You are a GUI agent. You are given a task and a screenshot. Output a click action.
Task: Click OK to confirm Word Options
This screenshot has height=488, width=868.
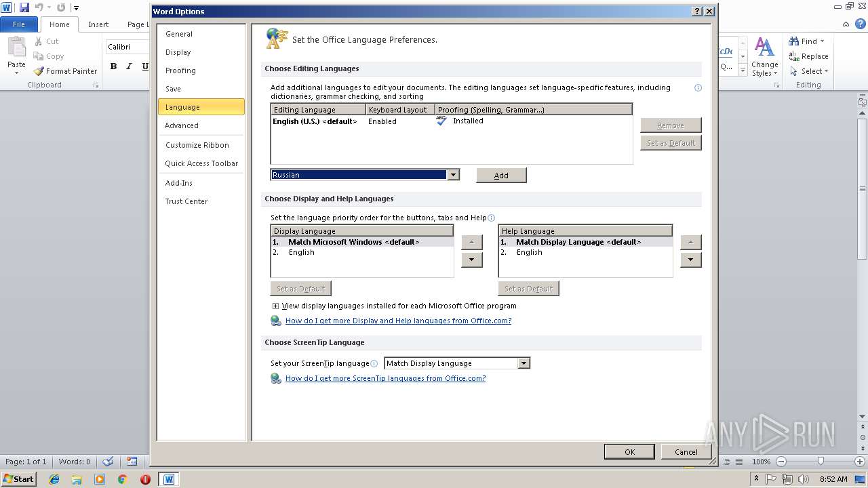tap(629, 452)
